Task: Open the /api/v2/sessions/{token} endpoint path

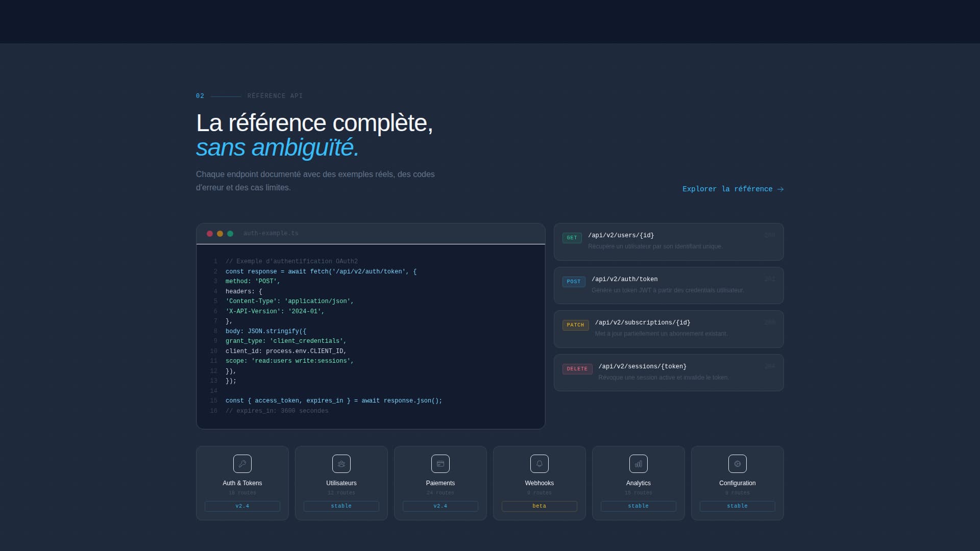Action: (642, 366)
